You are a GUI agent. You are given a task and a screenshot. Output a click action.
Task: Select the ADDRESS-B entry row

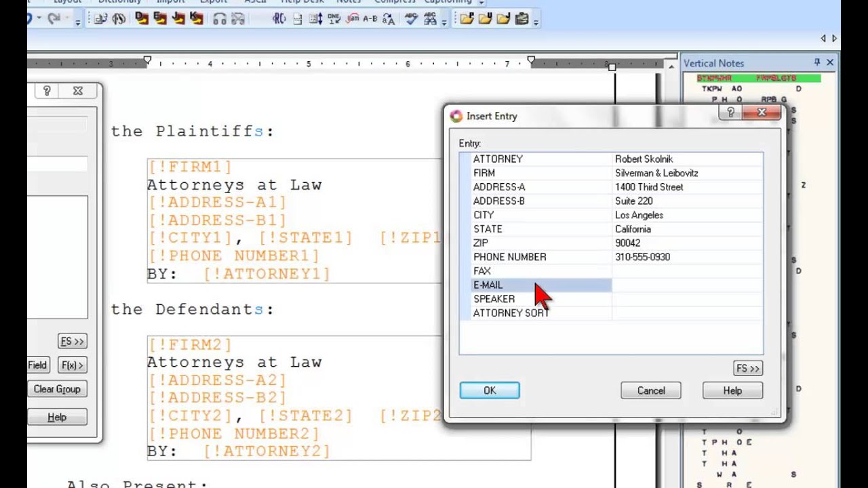coord(611,201)
